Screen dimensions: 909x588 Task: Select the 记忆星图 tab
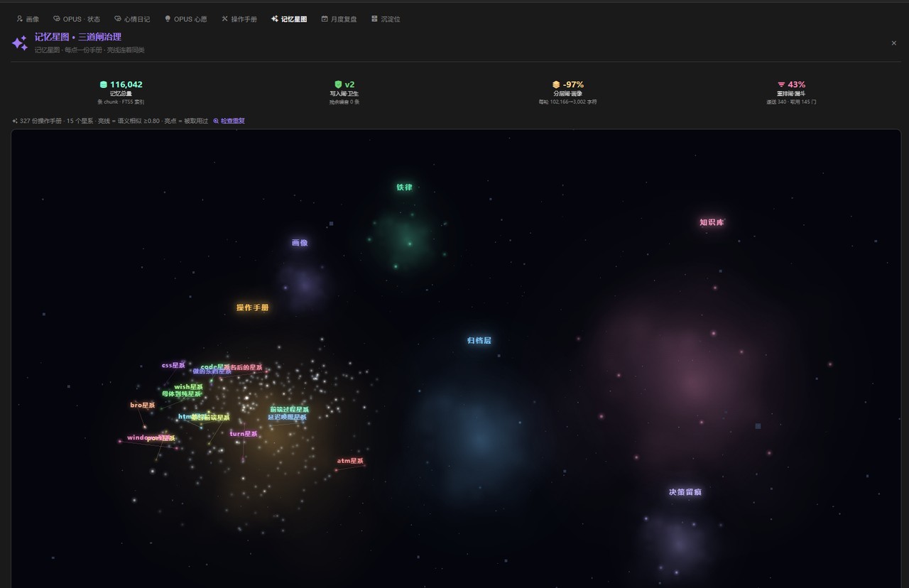tap(289, 19)
